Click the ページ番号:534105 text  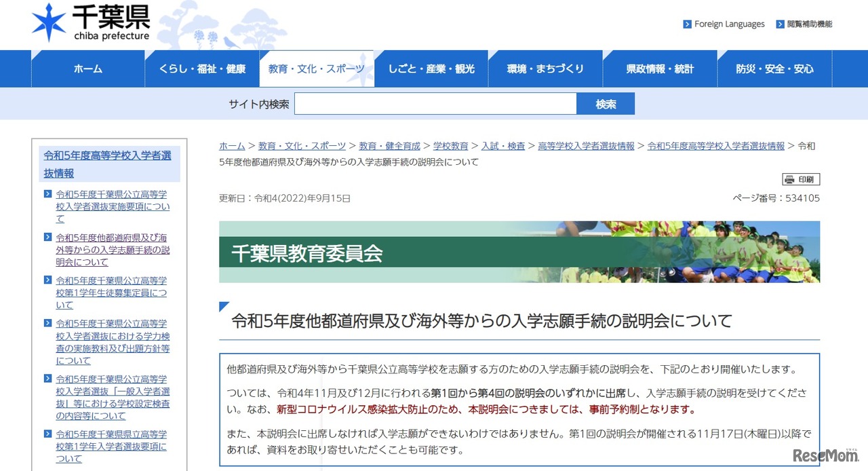click(x=776, y=198)
